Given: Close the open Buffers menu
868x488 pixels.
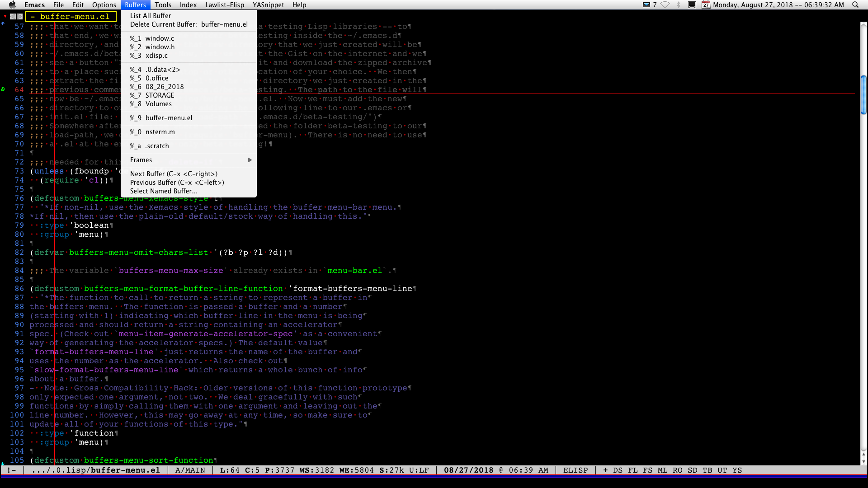Looking at the screenshot, I should (x=135, y=5).
